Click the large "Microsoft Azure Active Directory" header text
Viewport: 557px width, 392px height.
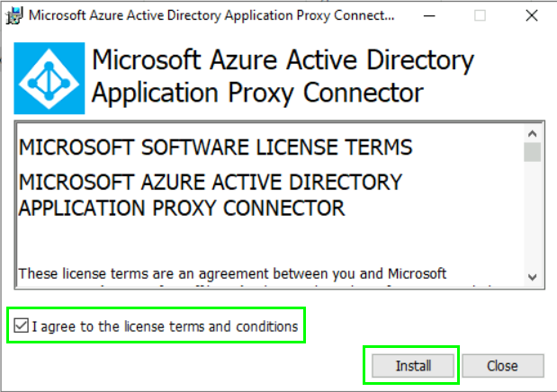point(283,61)
